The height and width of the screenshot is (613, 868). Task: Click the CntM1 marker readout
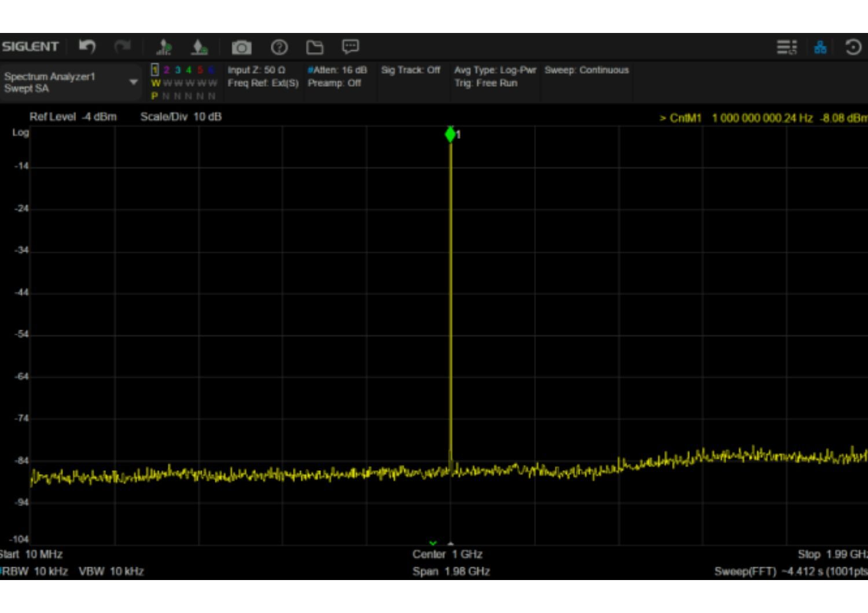pos(763,119)
